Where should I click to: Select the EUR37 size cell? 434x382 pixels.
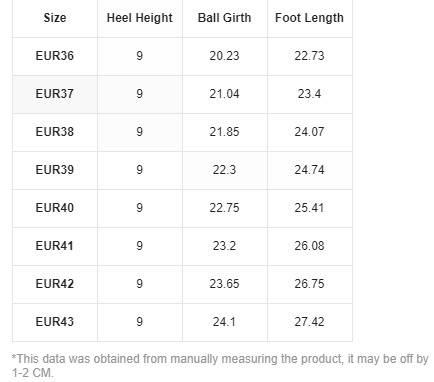(55, 94)
